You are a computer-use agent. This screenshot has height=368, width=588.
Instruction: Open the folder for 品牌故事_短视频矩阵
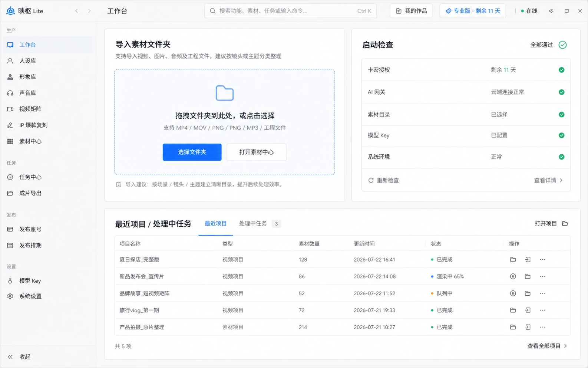(528, 293)
